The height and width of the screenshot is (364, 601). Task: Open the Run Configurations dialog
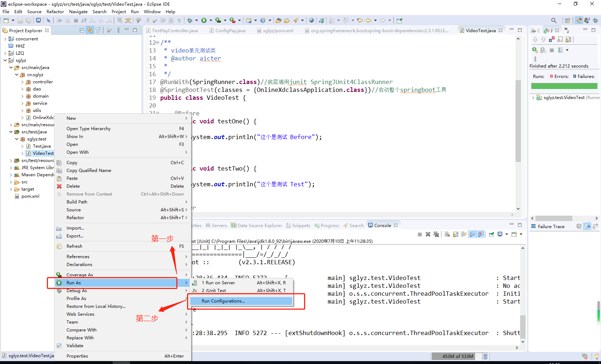coord(223,301)
